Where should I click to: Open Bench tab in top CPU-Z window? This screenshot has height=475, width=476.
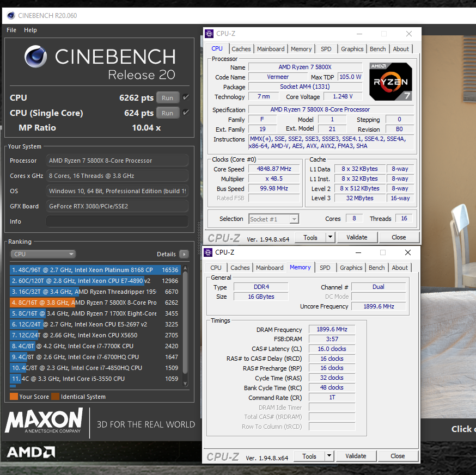(x=377, y=49)
